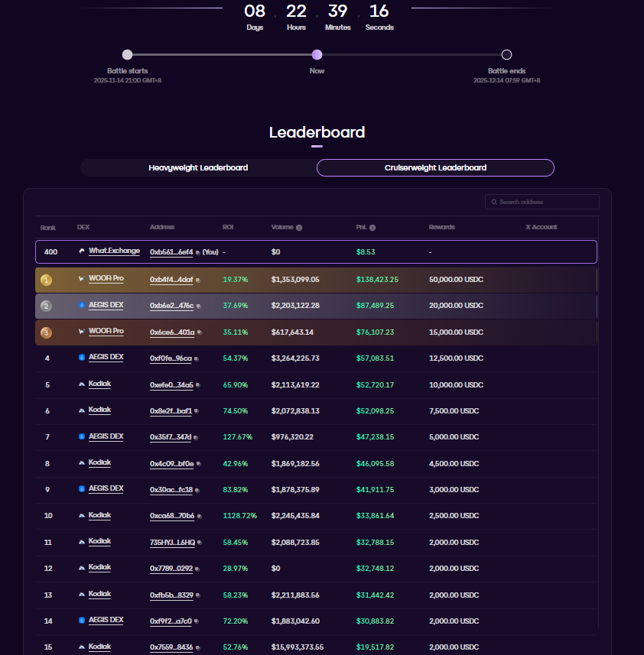
Task: Copy the address 0xefe0...34a5
Action: 198,385
